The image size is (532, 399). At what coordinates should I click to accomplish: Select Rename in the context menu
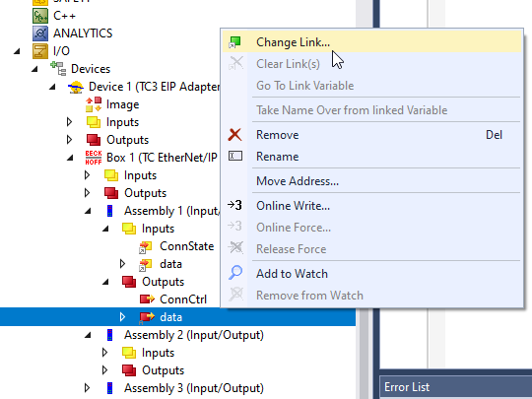click(x=277, y=157)
